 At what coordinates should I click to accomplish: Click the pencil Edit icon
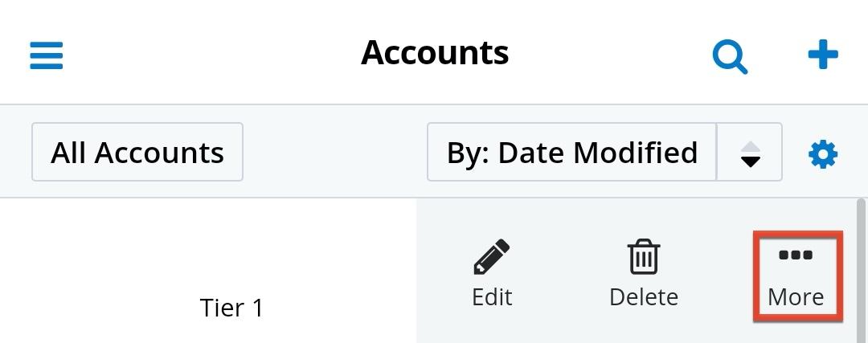point(492,258)
